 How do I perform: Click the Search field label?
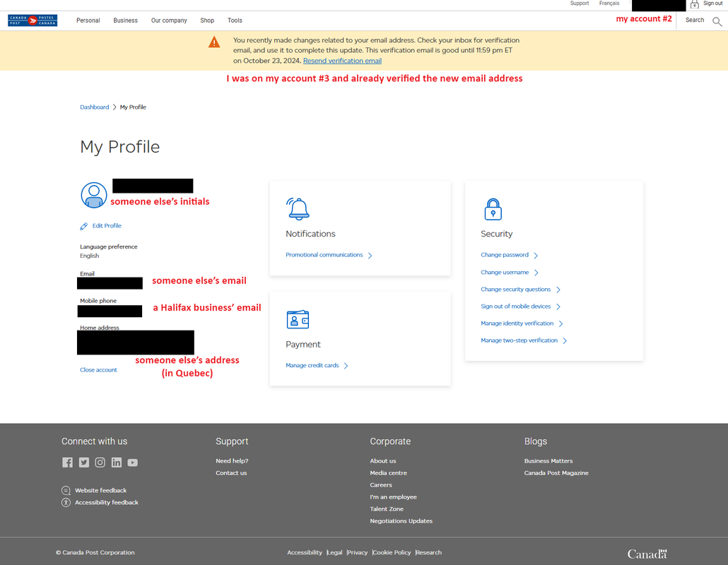(x=695, y=20)
